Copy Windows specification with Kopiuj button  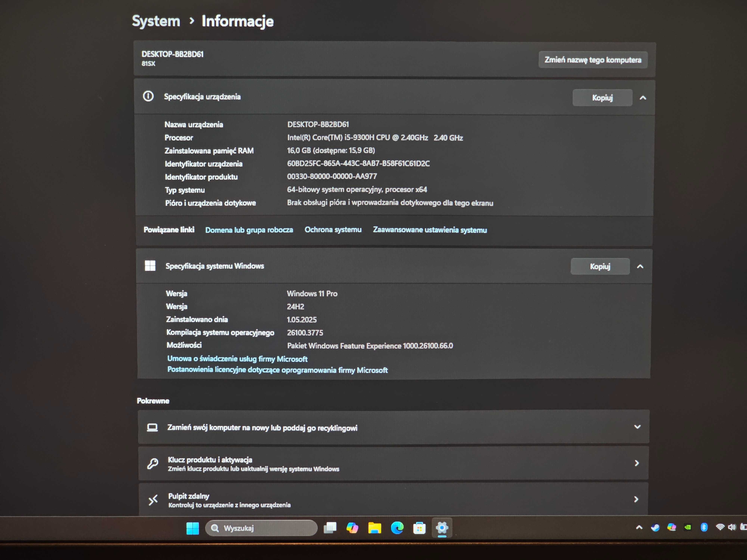[600, 266]
